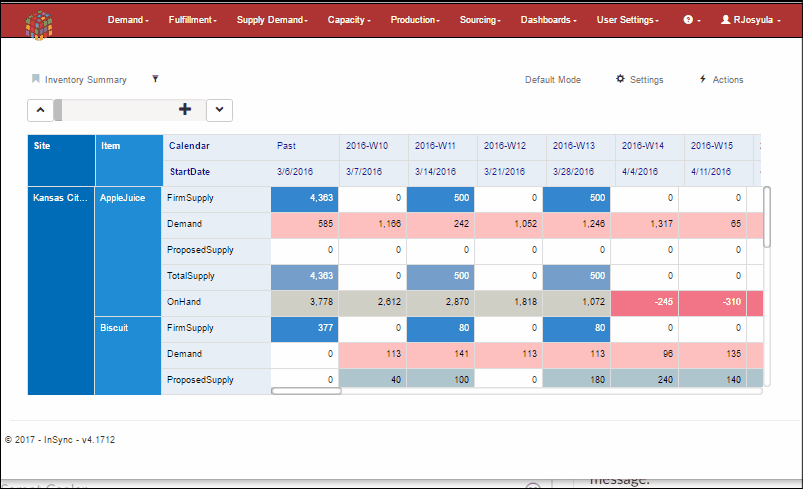The image size is (803, 489).
Task: Select the AppleJuice OnHand 2016-W14 cell
Action: click(x=649, y=302)
